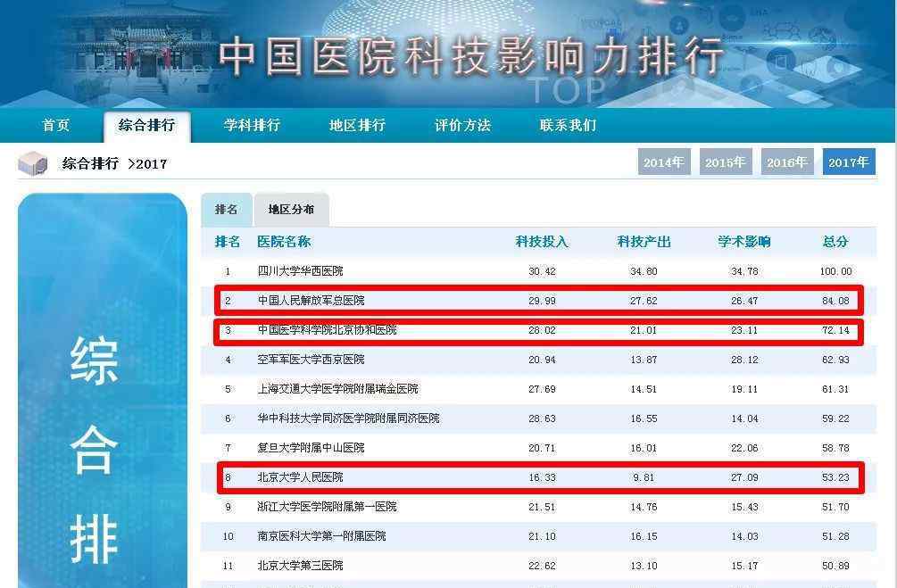Click total score 72.14 for 北京协和医院
Screen dimensions: 897x588
pyautogui.click(x=835, y=330)
